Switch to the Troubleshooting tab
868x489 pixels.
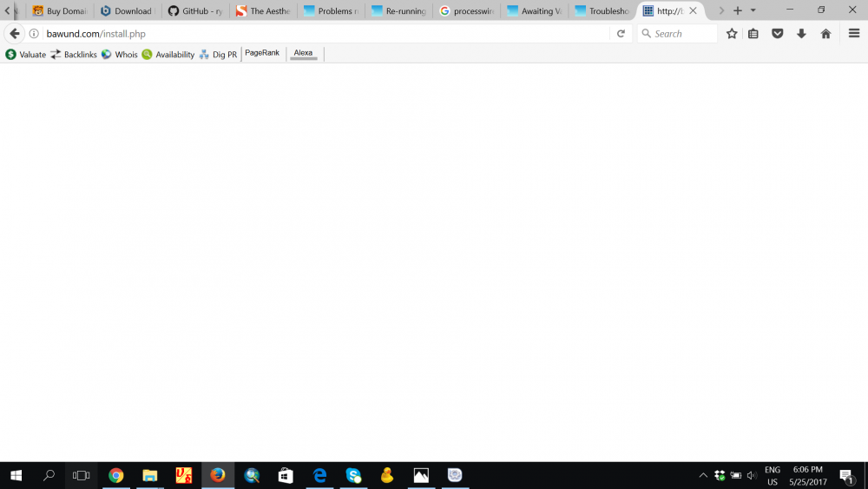(603, 11)
